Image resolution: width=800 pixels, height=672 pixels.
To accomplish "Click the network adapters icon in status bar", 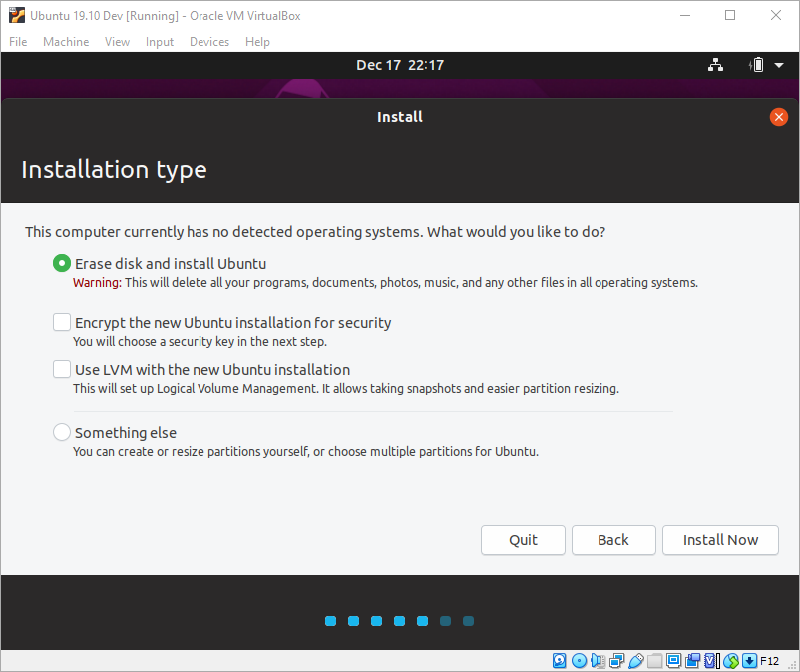I will [616, 661].
